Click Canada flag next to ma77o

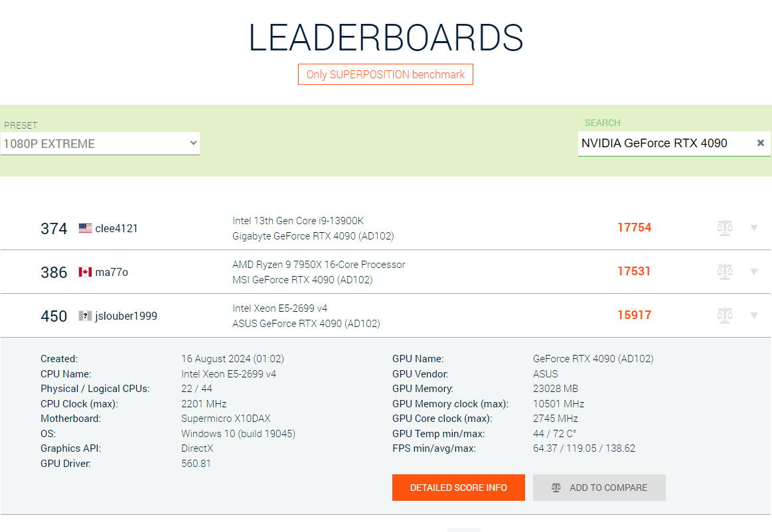(x=85, y=272)
